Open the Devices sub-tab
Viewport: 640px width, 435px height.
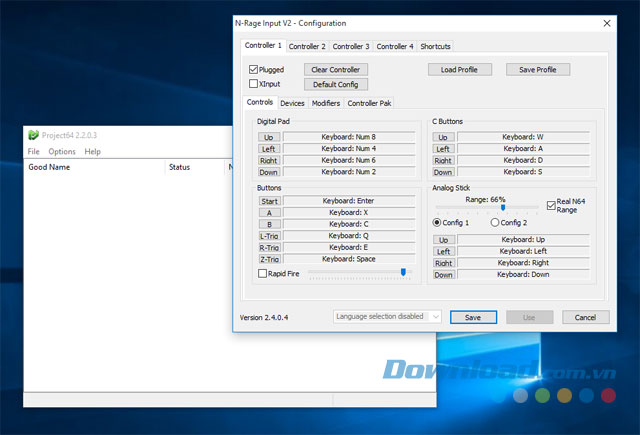(292, 103)
